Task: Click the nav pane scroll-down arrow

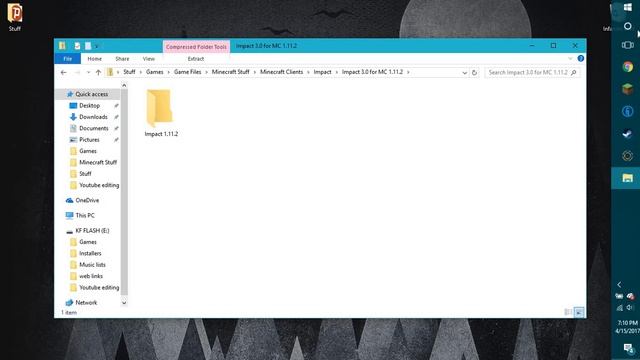Action: [124, 303]
